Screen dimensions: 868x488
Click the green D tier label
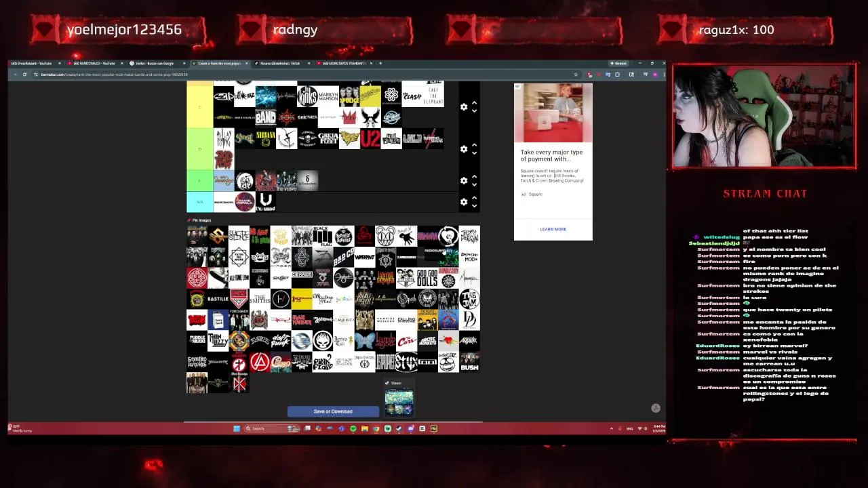pyautogui.click(x=199, y=148)
